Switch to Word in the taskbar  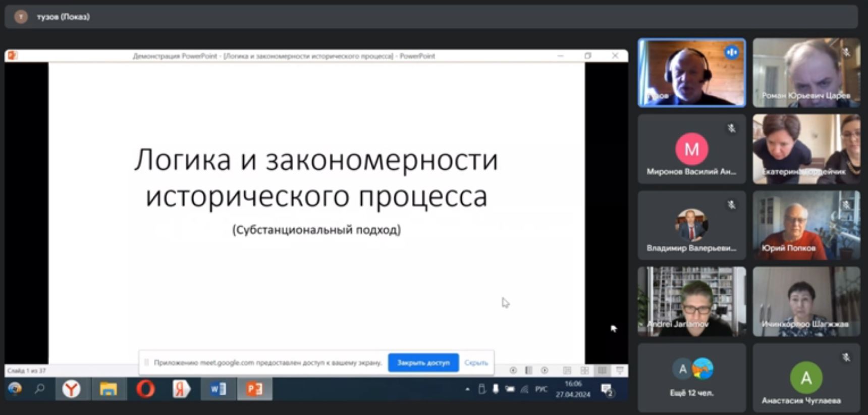[x=218, y=389]
